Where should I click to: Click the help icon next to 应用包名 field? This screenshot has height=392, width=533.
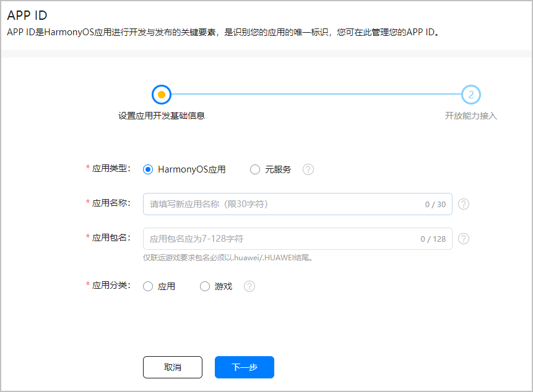464,239
